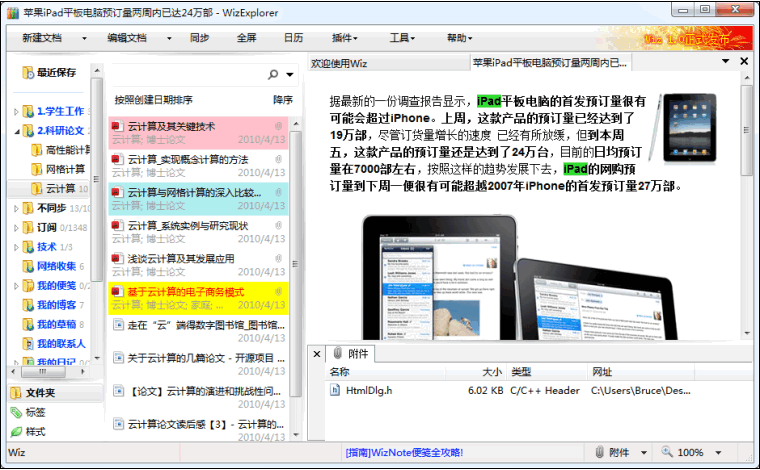Select the 高性能计算 subfolder

point(67,150)
